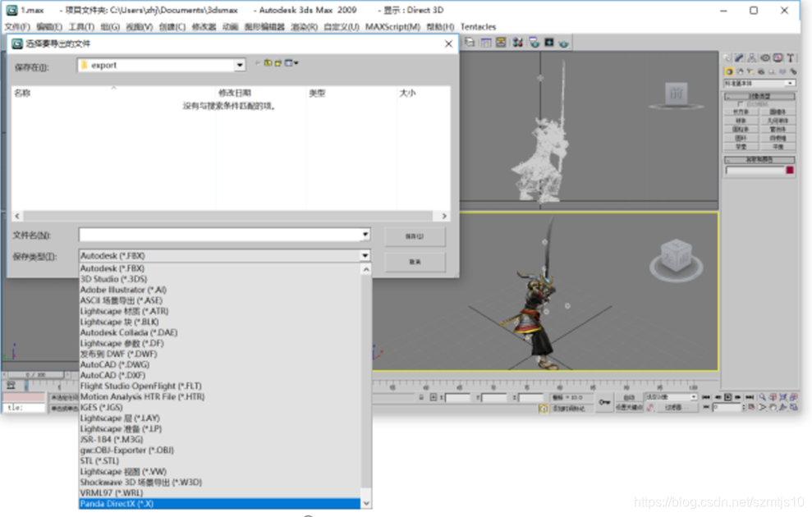Switch to Display command panel tab
The height and width of the screenshot is (517, 812).
click(778, 58)
